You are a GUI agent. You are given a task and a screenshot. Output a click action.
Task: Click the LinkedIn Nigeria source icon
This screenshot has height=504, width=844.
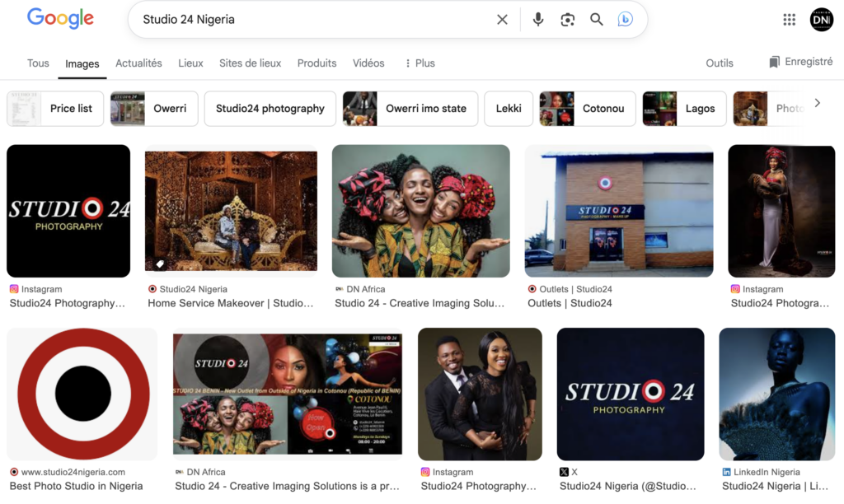(x=726, y=472)
